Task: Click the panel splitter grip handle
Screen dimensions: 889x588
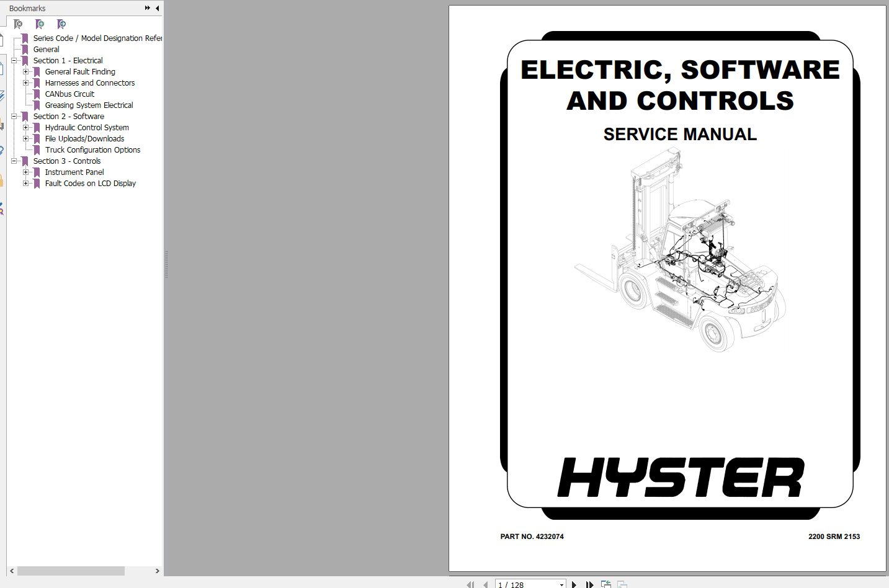Action: pos(166,265)
